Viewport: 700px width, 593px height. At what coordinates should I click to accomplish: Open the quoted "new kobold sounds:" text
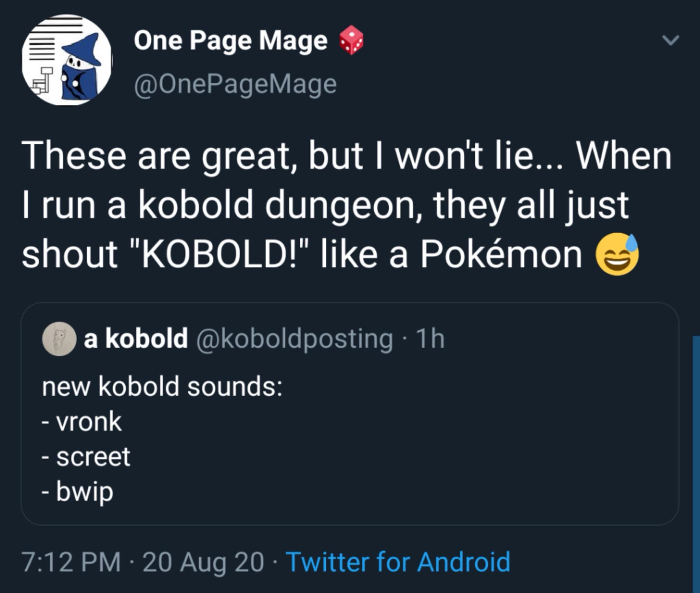(x=162, y=386)
